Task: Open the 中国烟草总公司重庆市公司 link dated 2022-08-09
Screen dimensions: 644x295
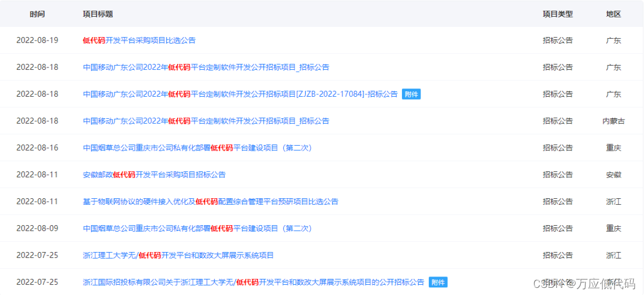Action: (197, 228)
